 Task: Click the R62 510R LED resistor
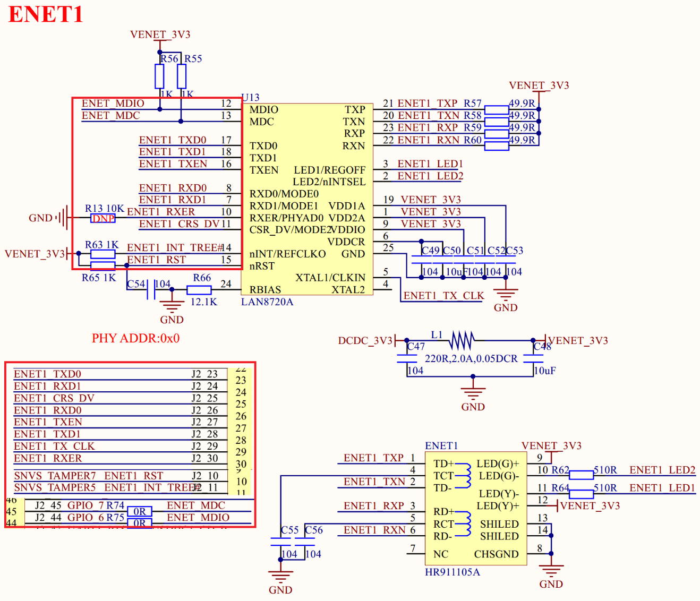[581, 475]
